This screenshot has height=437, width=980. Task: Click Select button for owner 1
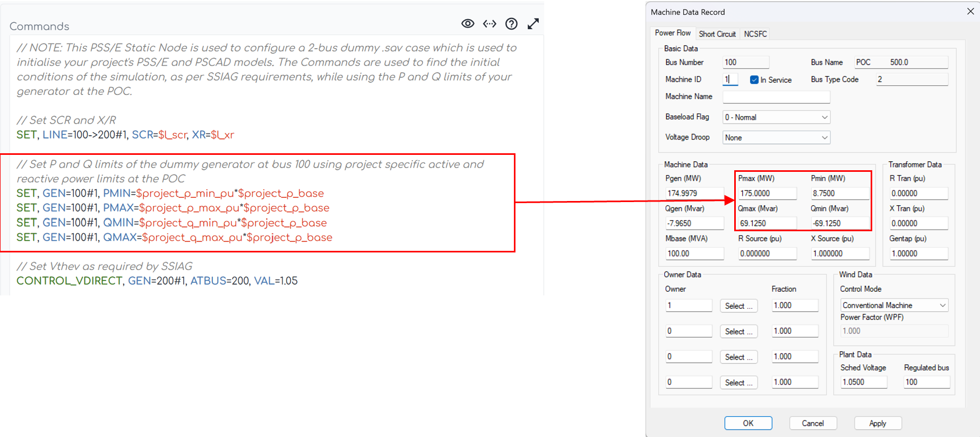(x=738, y=306)
